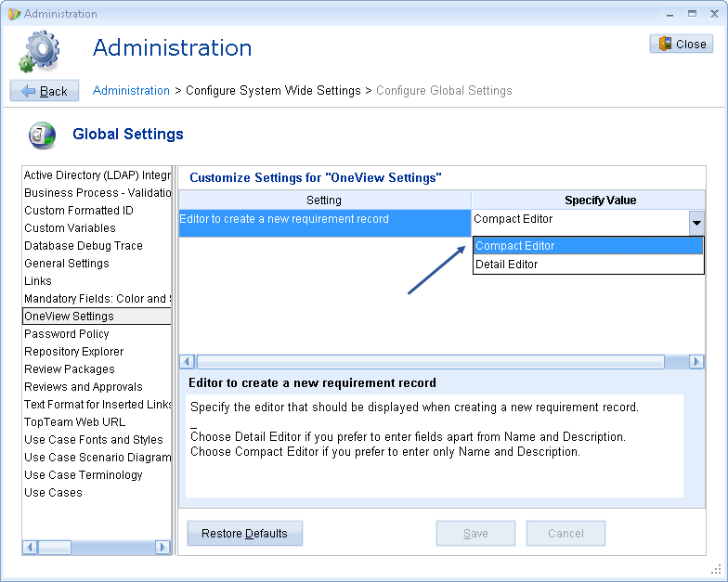Open Password Policy settings

pyautogui.click(x=97, y=334)
